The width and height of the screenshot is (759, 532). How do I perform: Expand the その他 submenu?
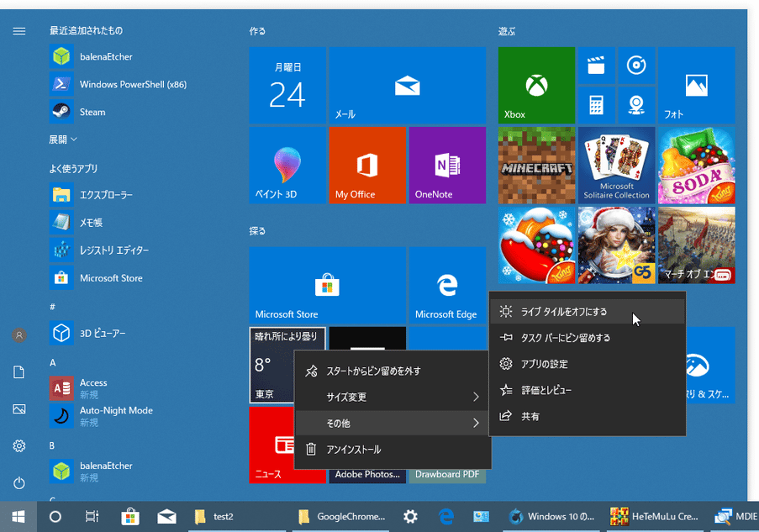coord(393,423)
